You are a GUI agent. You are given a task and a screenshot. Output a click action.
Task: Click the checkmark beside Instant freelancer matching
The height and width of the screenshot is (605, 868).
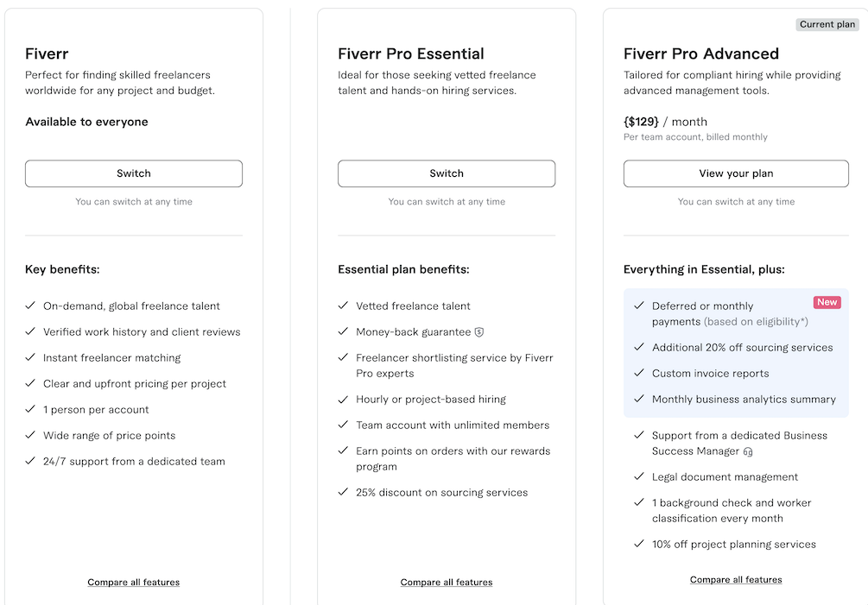[x=31, y=357]
